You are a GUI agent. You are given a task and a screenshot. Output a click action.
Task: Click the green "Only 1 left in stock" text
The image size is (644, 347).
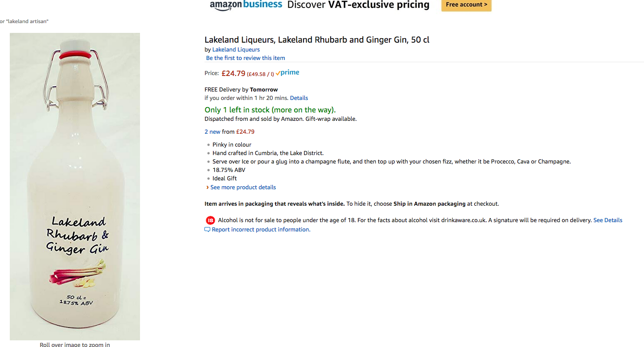(270, 110)
